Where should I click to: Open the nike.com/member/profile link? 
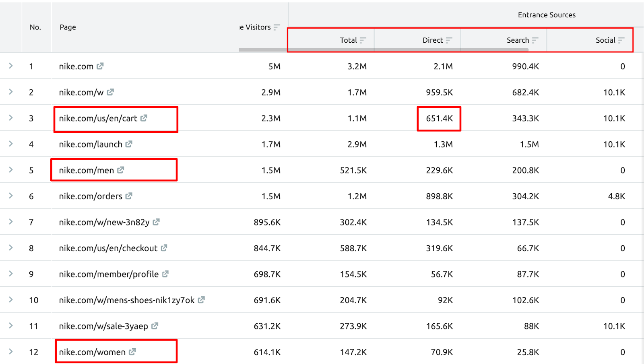pyautogui.click(x=109, y=274)
